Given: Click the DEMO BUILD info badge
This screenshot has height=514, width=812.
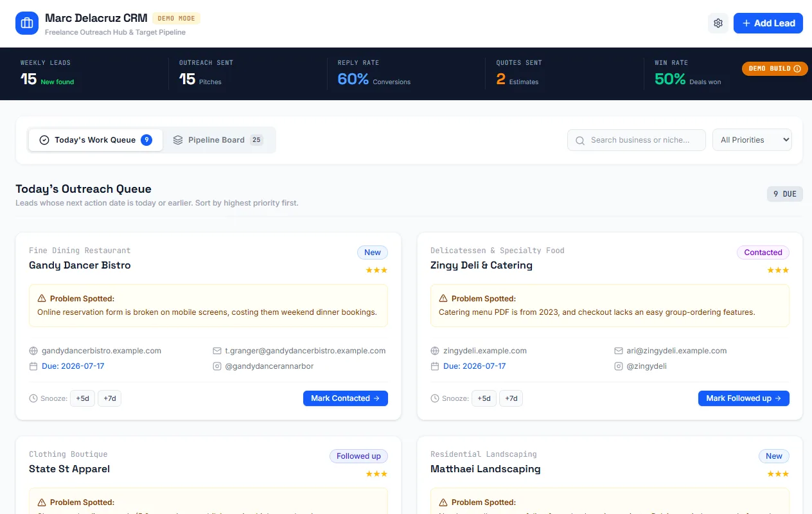Looking at the screenshot, I should [775, 68].
